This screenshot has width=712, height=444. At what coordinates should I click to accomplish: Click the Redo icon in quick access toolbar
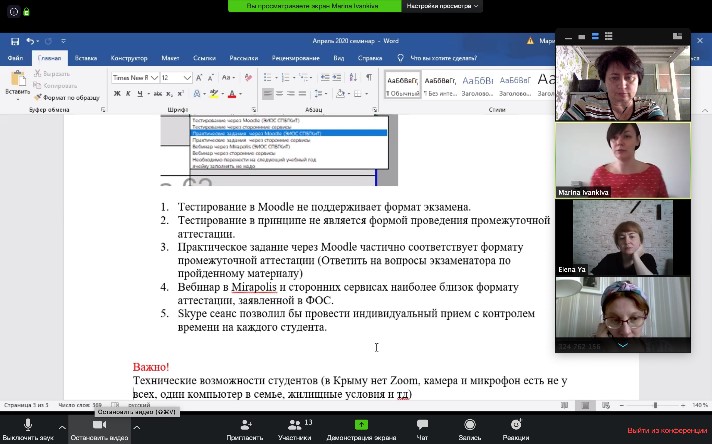click(48, 41)
